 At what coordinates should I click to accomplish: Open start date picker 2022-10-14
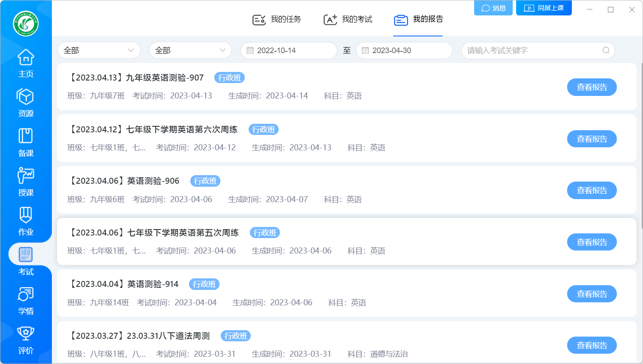click(x=288, y=51)
